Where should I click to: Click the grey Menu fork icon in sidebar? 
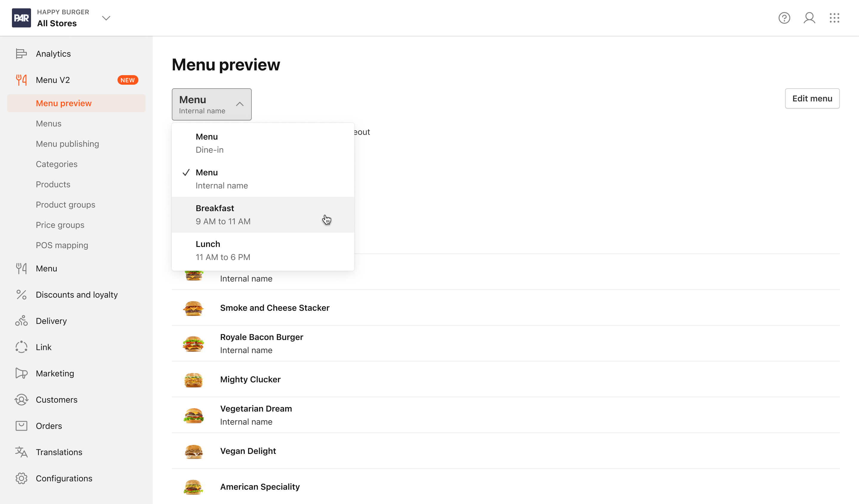tap(21, 268)
